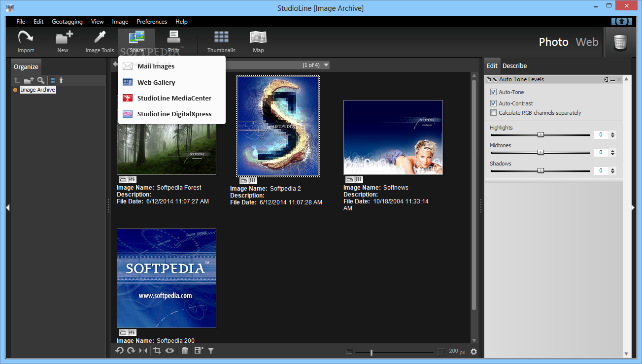Select the Organize tab
Screen dimensions: 642x364
(26, 66)
